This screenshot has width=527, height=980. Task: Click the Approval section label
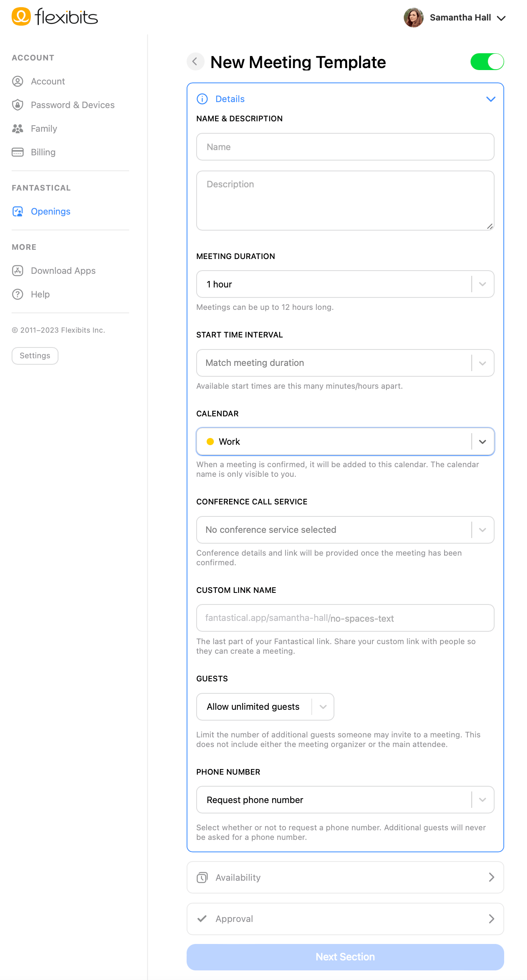(234, 919)
